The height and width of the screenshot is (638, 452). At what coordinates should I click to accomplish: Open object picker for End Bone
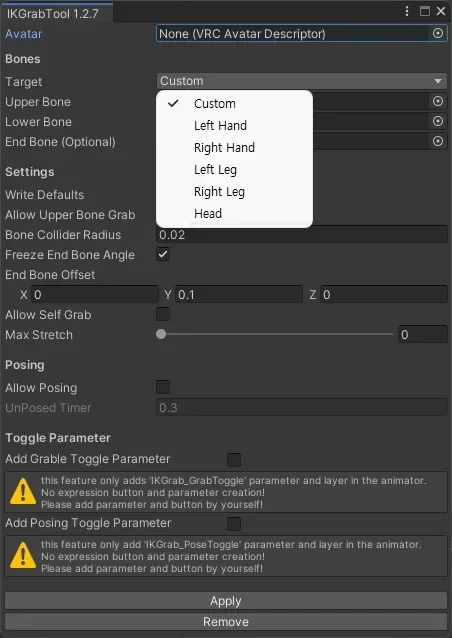(438, 141)
